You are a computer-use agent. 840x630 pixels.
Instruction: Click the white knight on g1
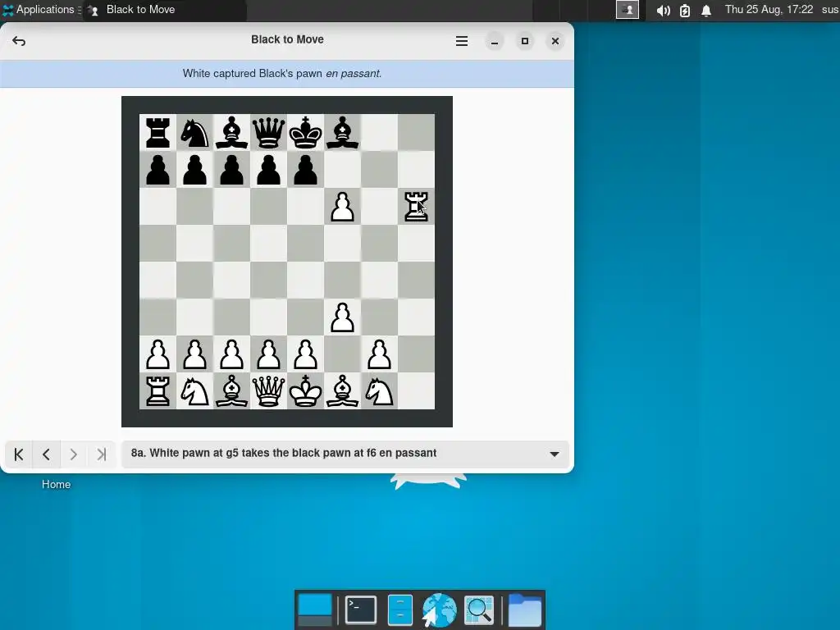(x=379, y=391)
